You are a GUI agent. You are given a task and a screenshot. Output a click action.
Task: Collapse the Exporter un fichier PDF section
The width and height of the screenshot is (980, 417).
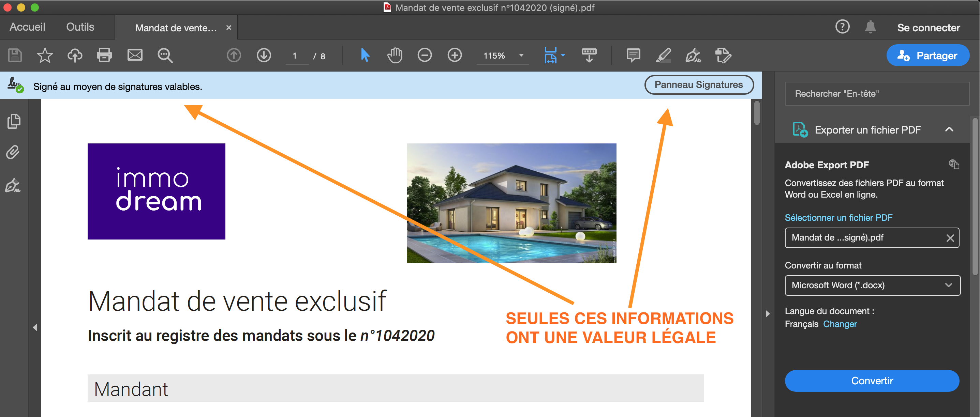(x=949, y=129)
